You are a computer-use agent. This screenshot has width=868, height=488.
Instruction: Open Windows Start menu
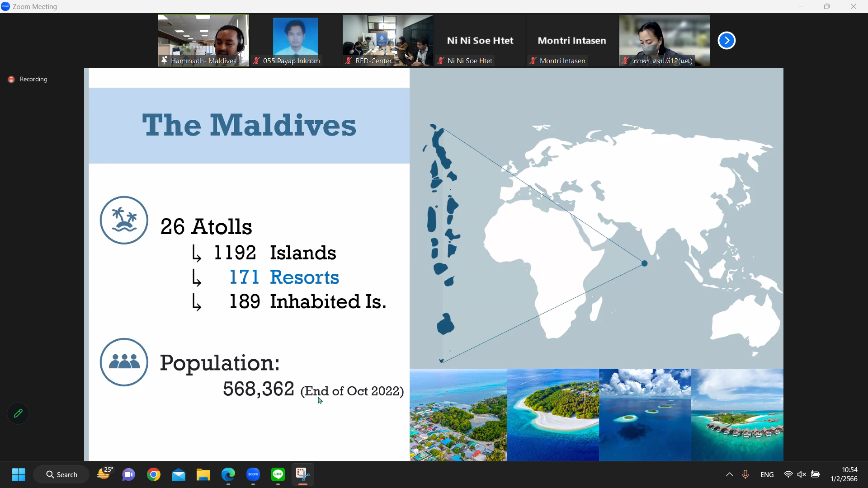pyautogui.click(x=19, y=474)
